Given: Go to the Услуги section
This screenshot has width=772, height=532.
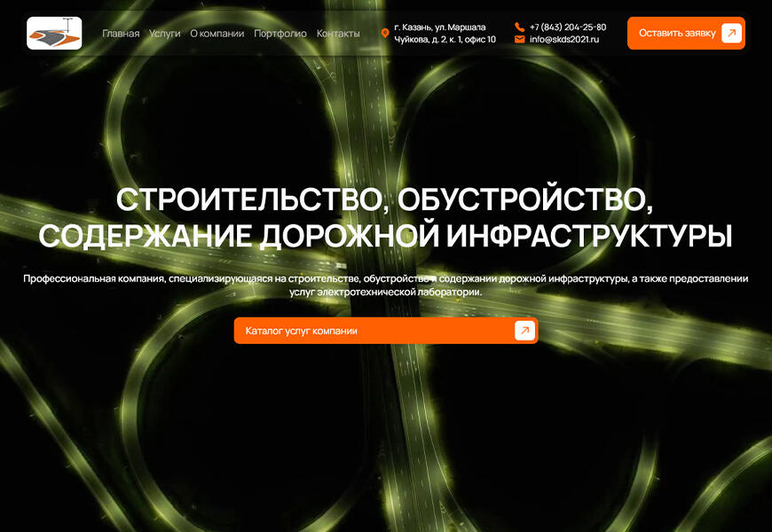Looking at the screenshot, I should click(x=164, y=34).
